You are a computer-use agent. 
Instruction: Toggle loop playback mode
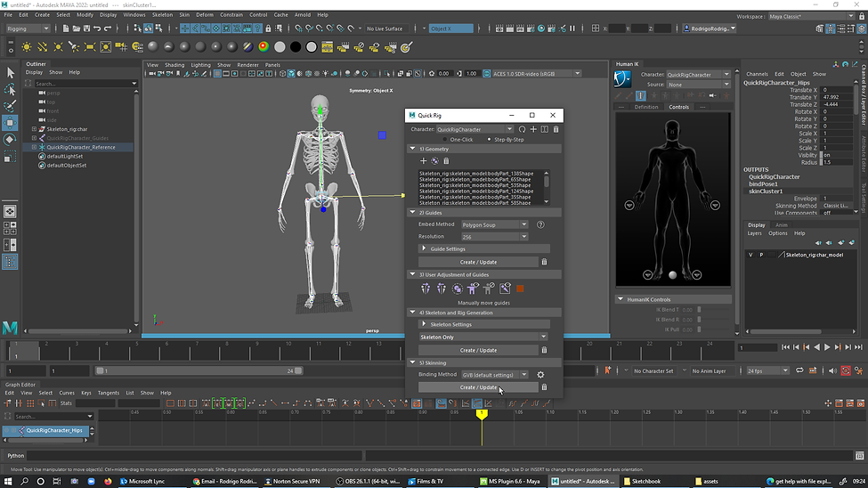[x=799, y=370]
